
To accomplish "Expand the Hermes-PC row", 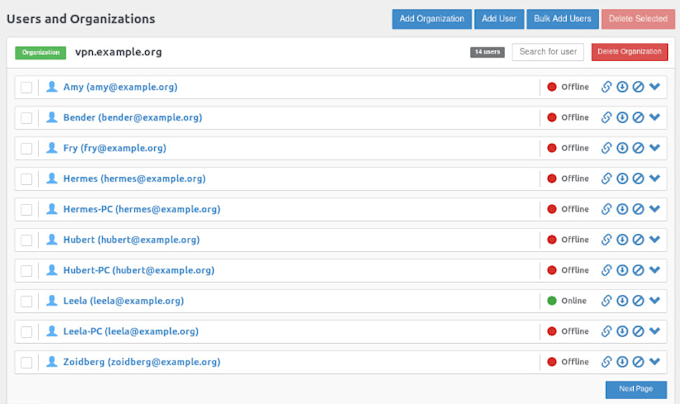I will coord(655,209).
